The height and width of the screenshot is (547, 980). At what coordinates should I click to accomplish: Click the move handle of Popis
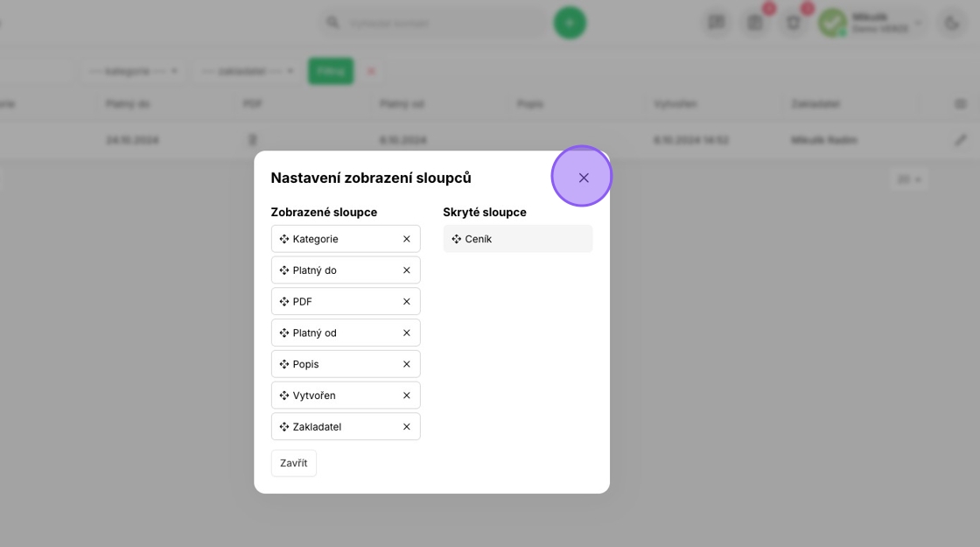coord(283,364)
